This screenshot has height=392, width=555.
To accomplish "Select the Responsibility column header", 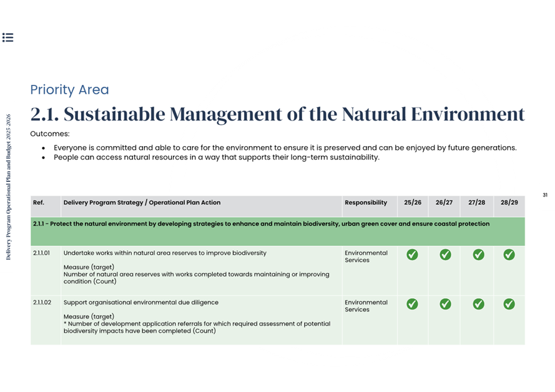I will [x=366, y=203].
